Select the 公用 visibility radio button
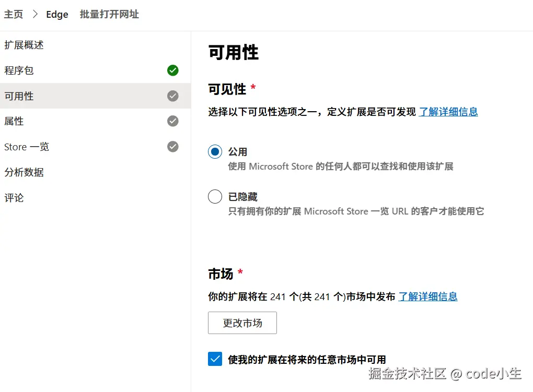Image resolution: width=533 pixels, height=392 pixels. click(x=215, y=152)
